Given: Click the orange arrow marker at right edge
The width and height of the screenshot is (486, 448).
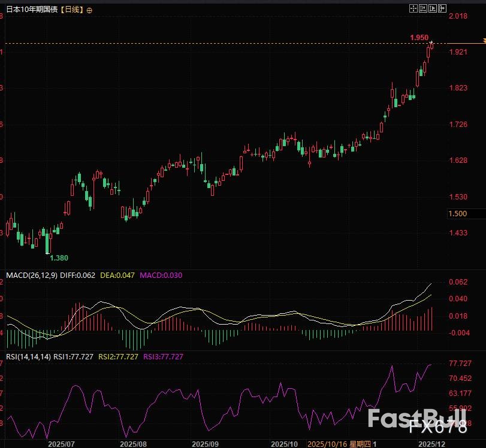Looking at the screenshot, I should click(x=483, y=41).
